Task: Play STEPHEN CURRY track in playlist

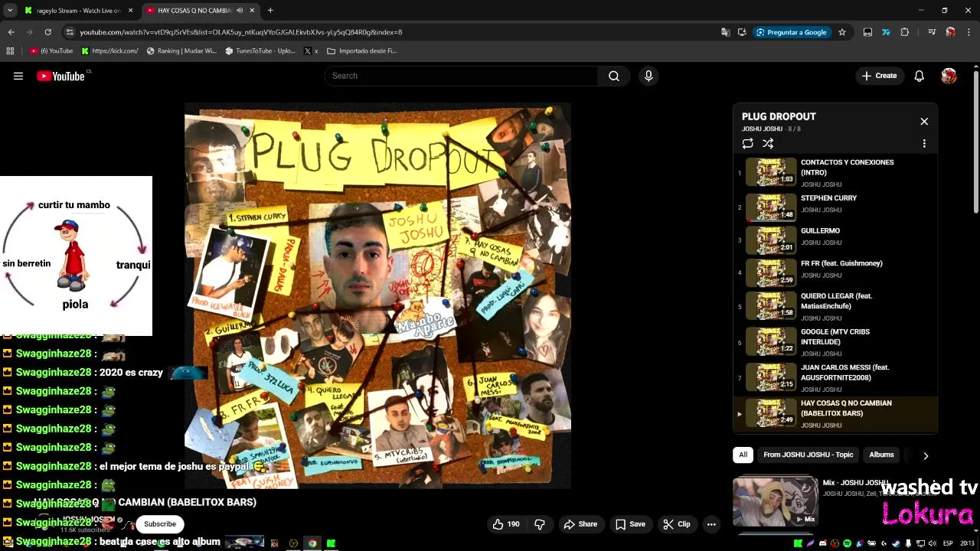Action: click(836, 207)
